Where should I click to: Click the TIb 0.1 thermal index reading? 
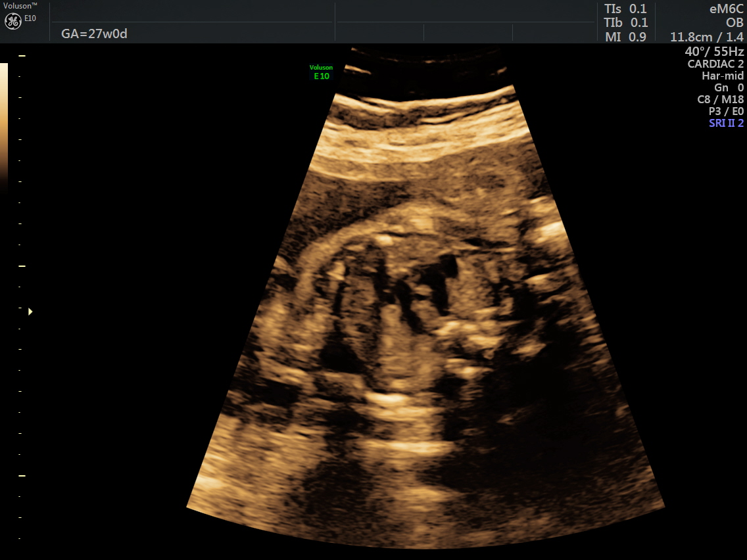click(x=625, y=23)
